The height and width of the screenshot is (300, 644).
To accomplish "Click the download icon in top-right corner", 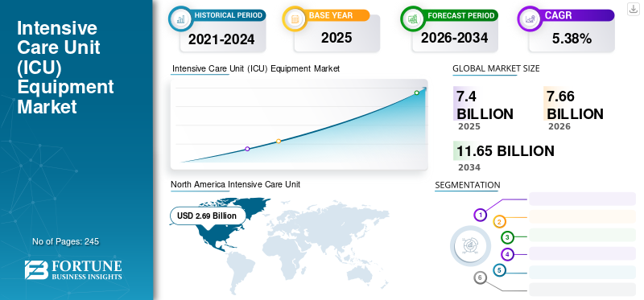I will click(633, 9).
